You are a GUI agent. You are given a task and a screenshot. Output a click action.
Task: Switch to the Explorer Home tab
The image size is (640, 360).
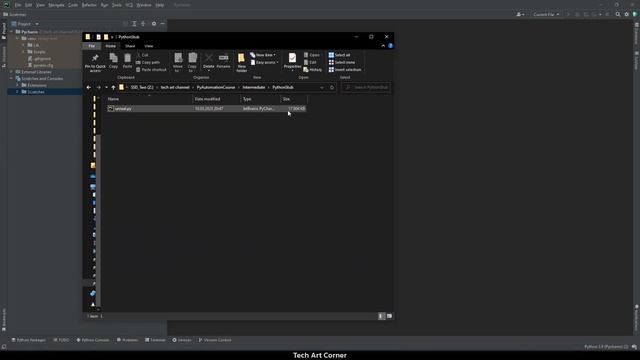(x=110, y=46)
